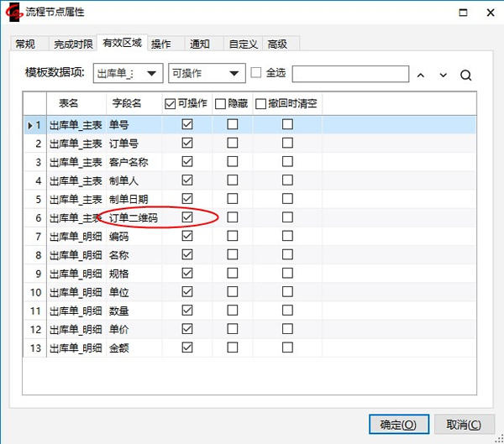The image size is (504, 444).
Task: Switch to the 常规 tab
Action: click(26, 44)
